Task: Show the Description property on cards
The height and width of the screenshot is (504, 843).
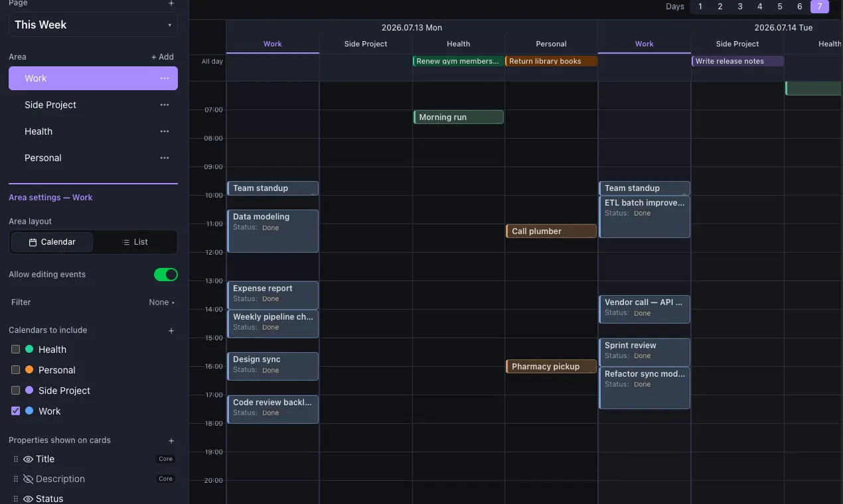Action: point(28,479)
